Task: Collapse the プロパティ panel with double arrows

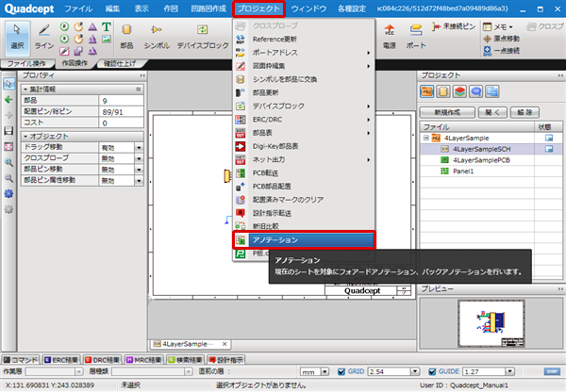Action: point(142,75)
